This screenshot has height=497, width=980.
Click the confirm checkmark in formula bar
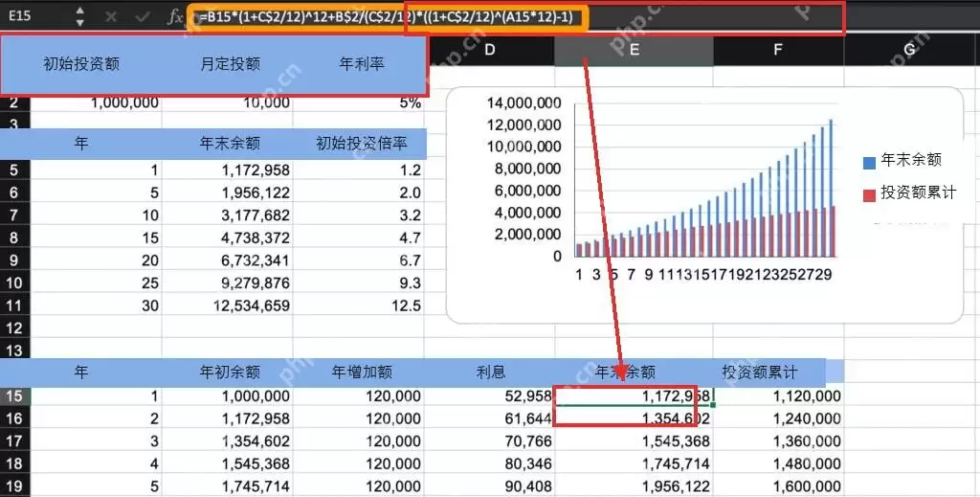point(142,16)
